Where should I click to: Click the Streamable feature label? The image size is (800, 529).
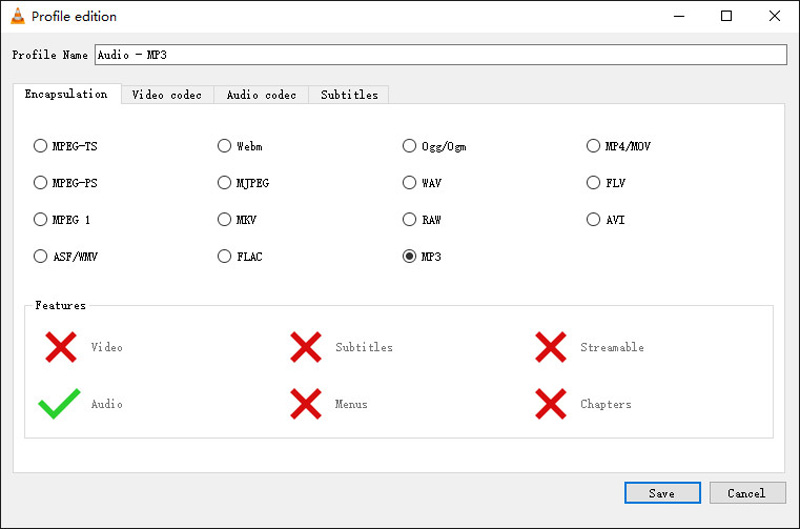[612, 347]
